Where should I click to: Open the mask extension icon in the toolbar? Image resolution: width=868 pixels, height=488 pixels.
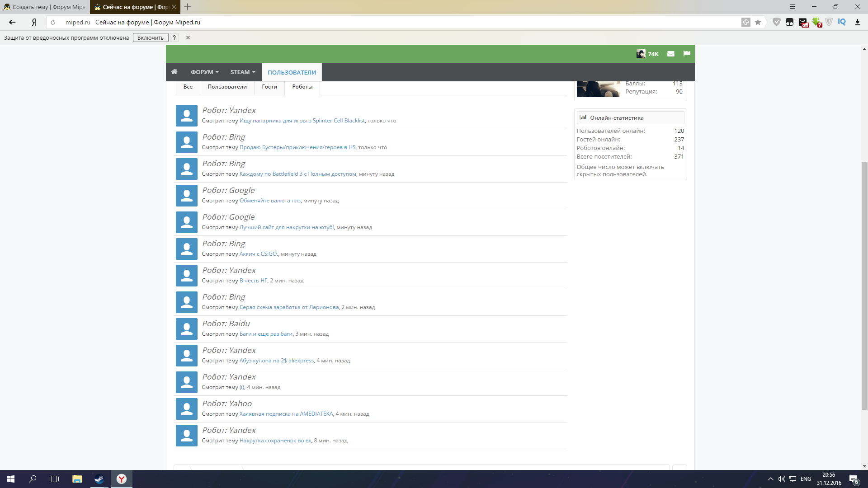coord(789,22)
